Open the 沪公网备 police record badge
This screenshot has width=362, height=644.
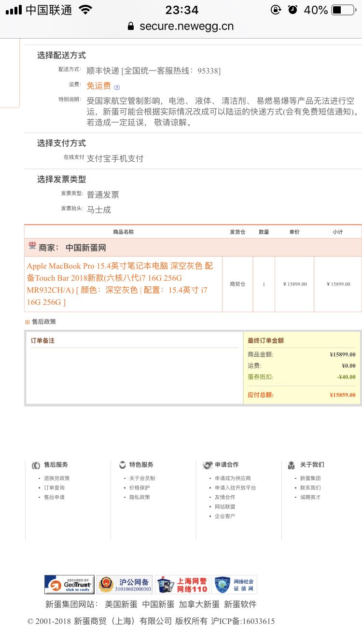(x=125, y=585)
